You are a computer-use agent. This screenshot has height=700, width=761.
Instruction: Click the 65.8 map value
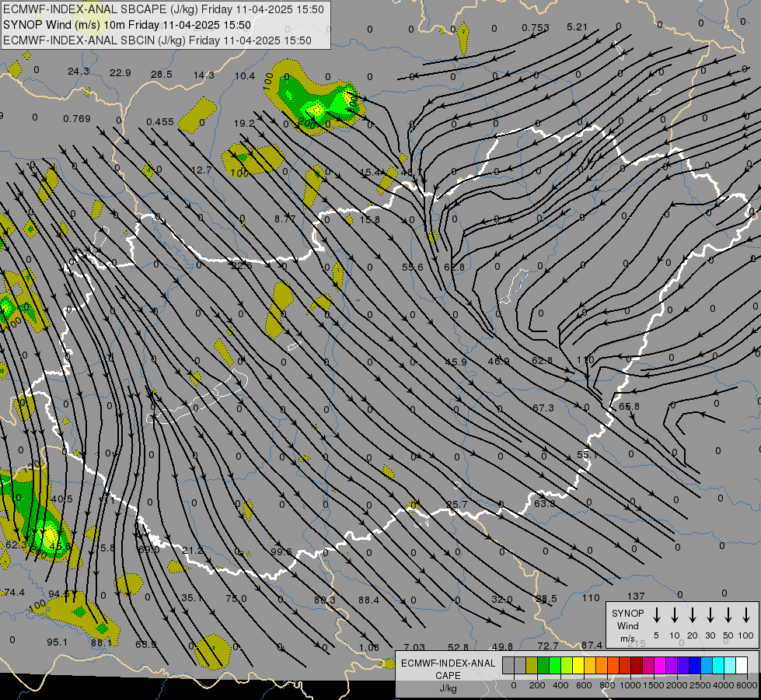pos(629,406)
